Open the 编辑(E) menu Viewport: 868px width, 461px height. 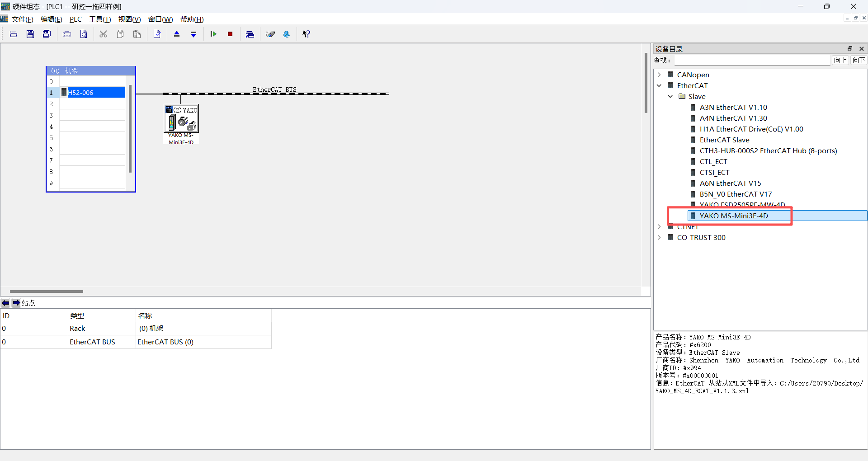tap(52, 19)
